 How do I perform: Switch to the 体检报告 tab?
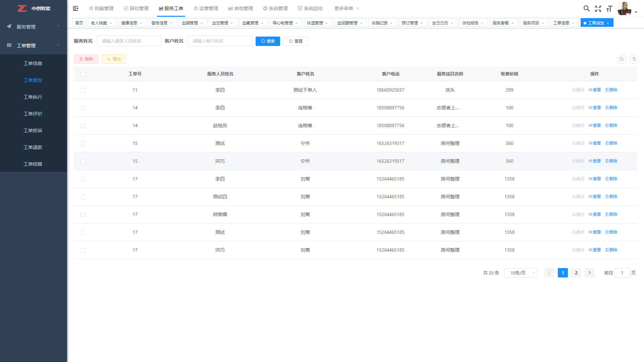pos(470,23)
